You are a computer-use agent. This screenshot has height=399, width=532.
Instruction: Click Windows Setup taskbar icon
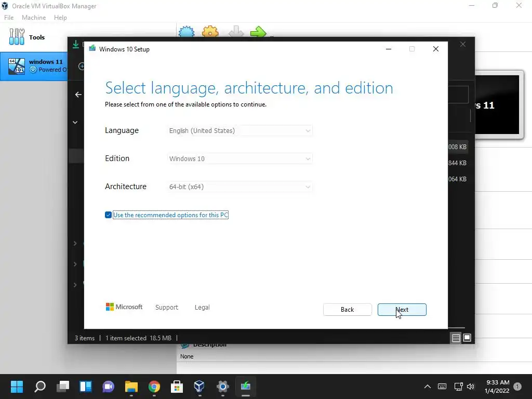click(x=246, y=387)
